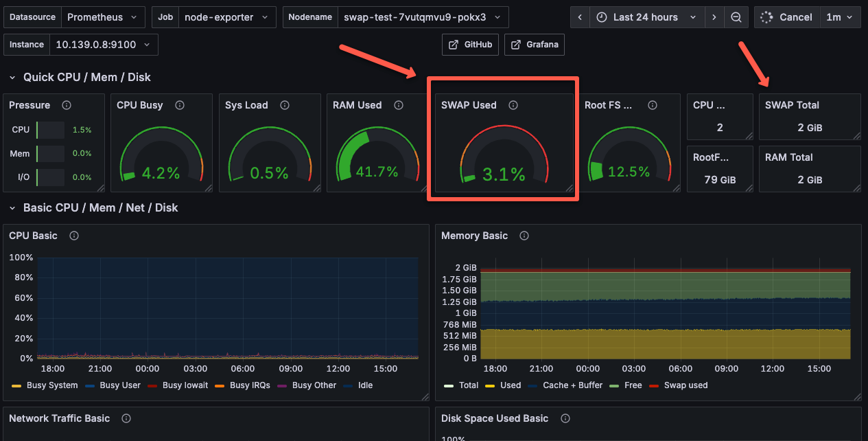Collapse Basic CPU / Mem / Net / Disk row
The image size is (868, 441).
click(x=100, y=207)
